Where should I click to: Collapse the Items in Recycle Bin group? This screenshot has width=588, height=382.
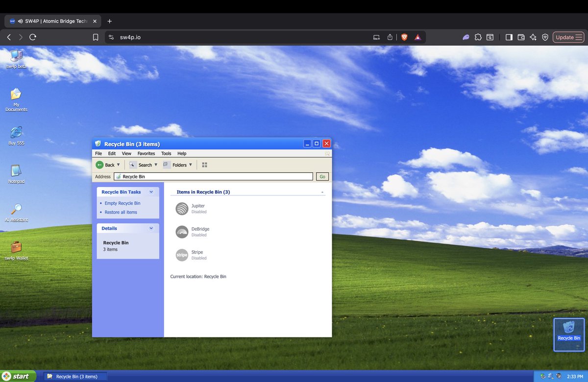[x=322, y=192]
